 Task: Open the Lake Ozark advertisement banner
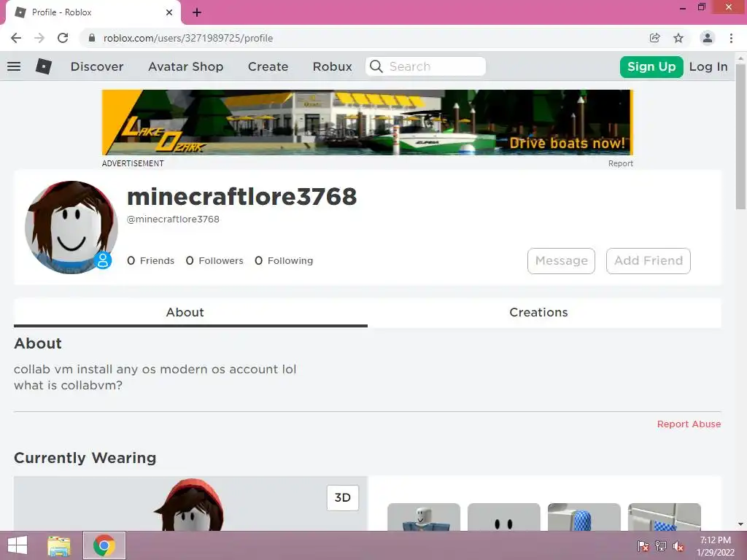pos(368,122)
